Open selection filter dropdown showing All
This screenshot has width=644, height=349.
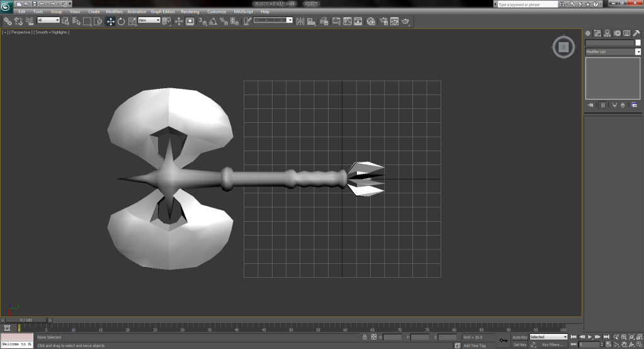48,20
